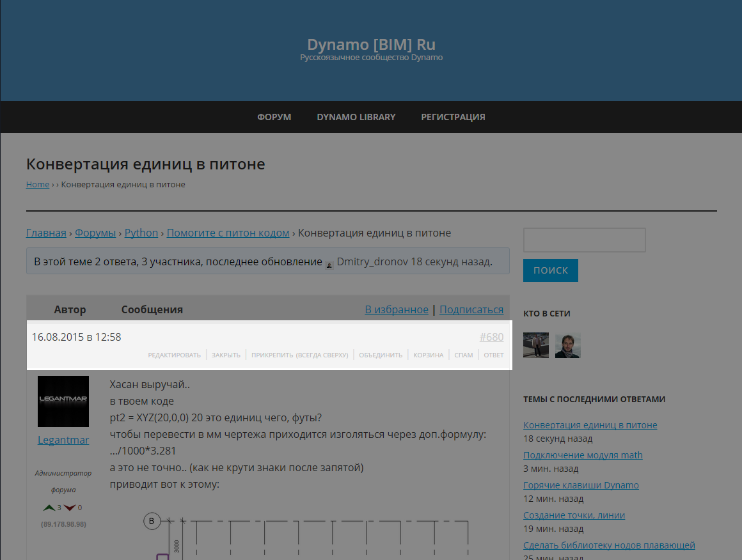Click the post date 16.08.2015 в 12:58
742x560 pixels.
pos(76,337)
